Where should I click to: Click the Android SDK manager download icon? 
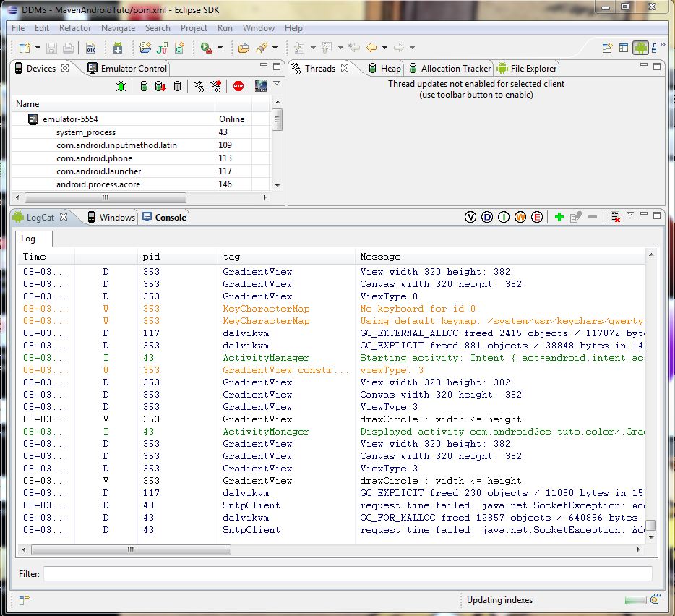click(x=118, y=48)
